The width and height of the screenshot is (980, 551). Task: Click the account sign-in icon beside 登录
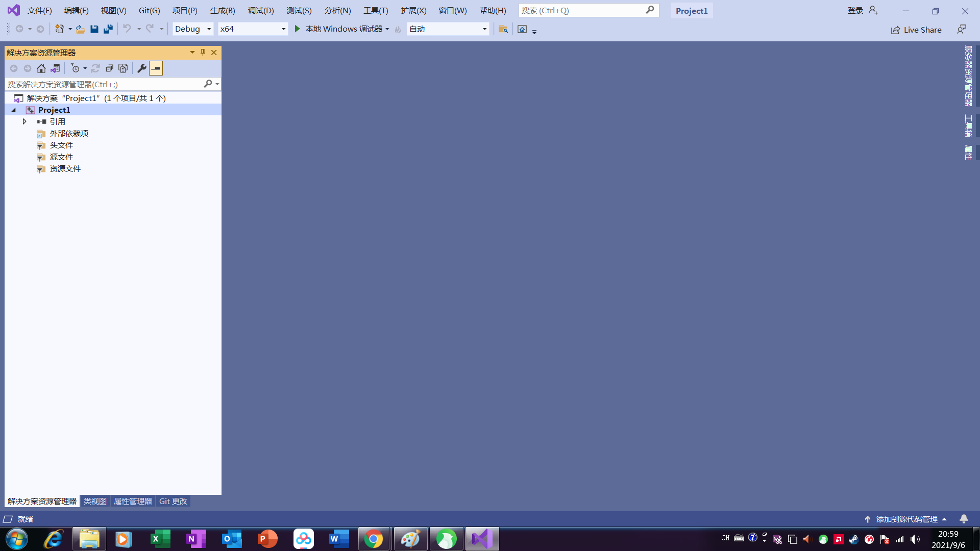coord(873,10)
